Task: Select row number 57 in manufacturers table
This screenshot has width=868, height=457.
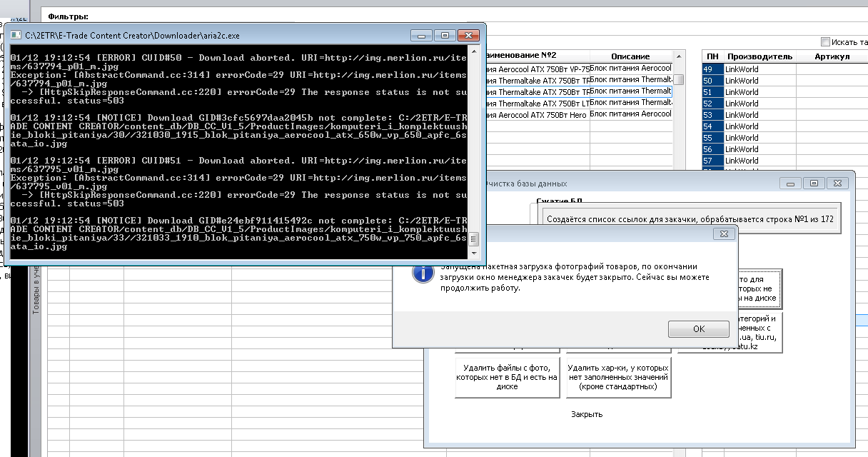Action: pyautogui.click(x=712, y=161)
